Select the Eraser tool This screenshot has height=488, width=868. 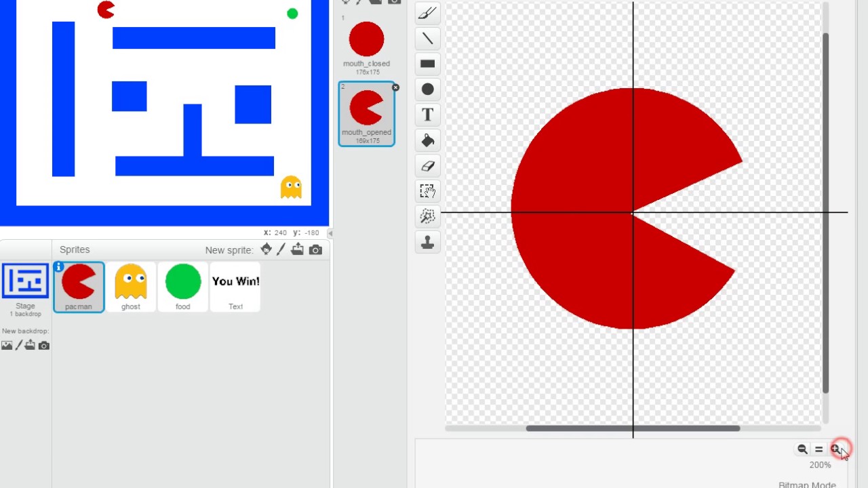click(x=427, y=166)
